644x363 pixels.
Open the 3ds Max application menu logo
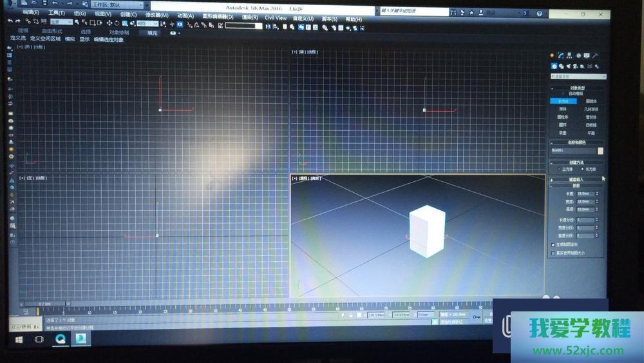pos(10,3)
